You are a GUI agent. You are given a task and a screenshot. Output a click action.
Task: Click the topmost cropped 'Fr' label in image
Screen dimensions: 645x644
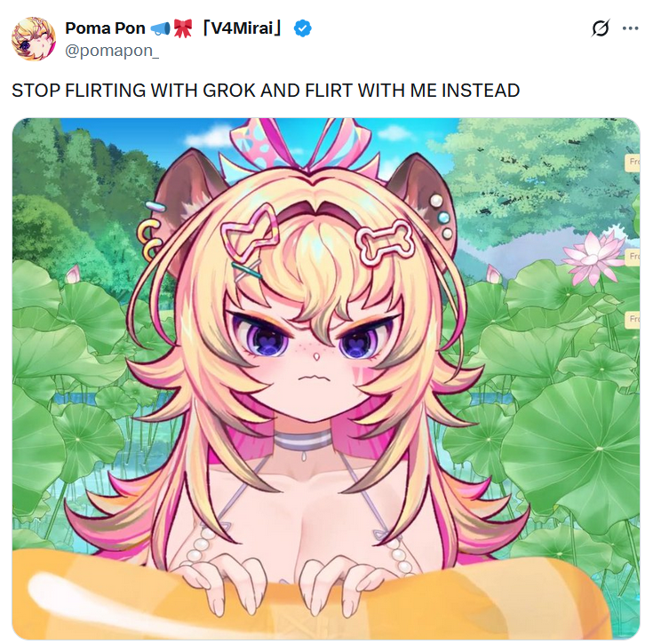pyautogui.click(x=633, y=163)
